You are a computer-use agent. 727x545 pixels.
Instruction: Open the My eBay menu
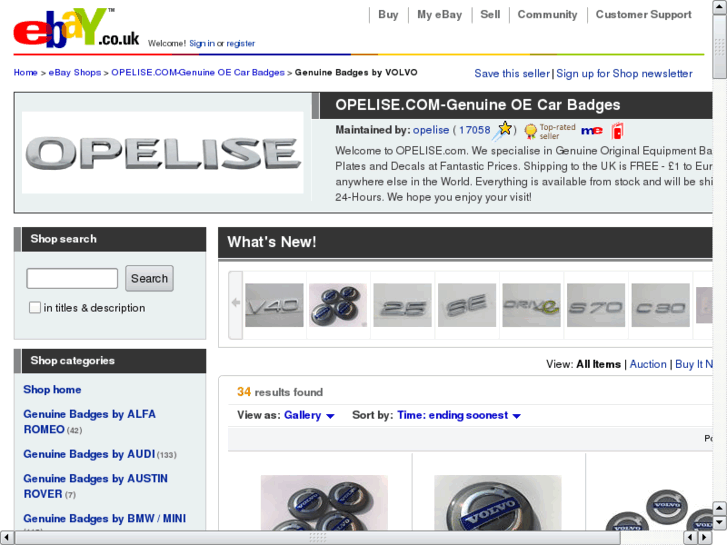pos(440,14)
